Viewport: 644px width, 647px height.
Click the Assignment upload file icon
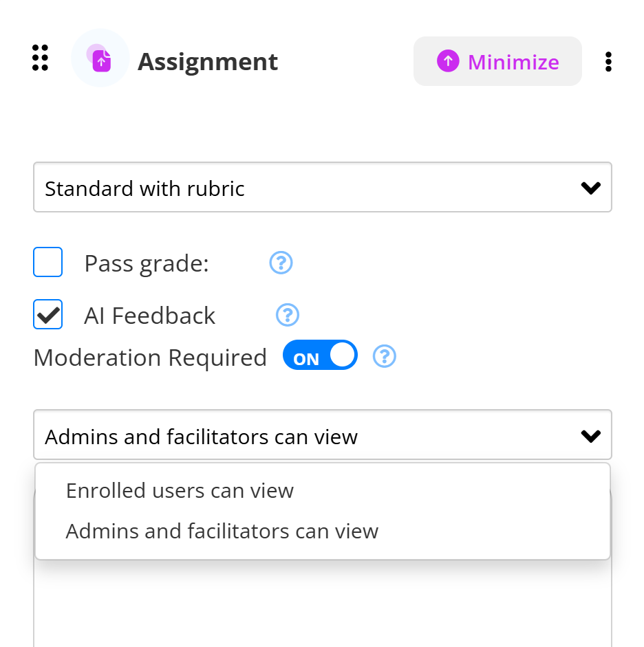pos(100,58)
